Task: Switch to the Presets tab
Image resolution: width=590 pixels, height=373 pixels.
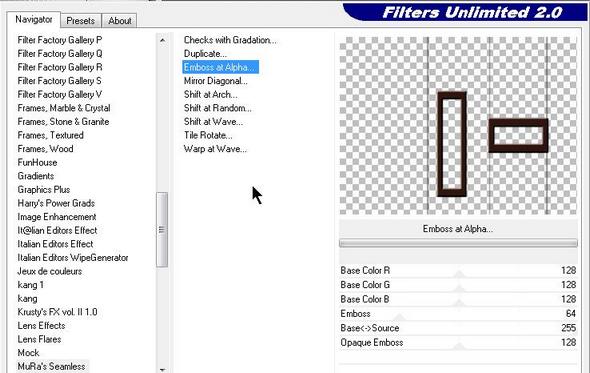Action: pos(81,21)
